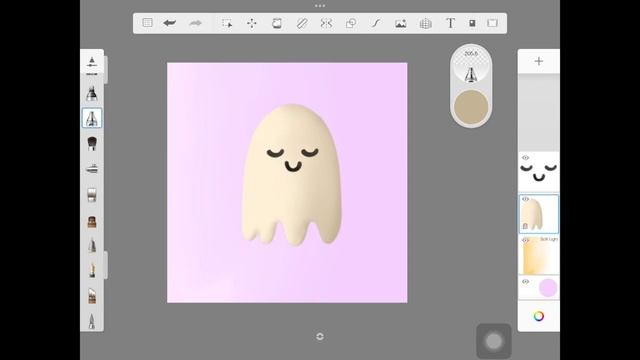Screen dimensions: 640x360
Task: Select the bottom pen nib brush
Action: [x=92, y=321]
